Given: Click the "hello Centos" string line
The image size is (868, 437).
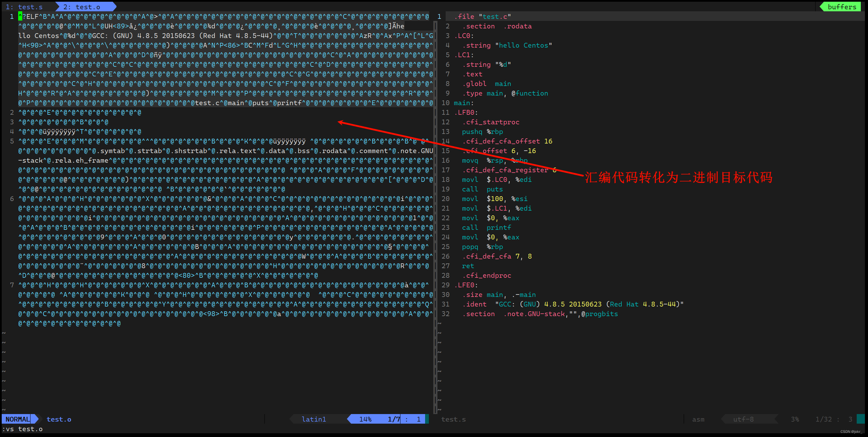Looking at the screenshot, I should click(x=507, y=45).
